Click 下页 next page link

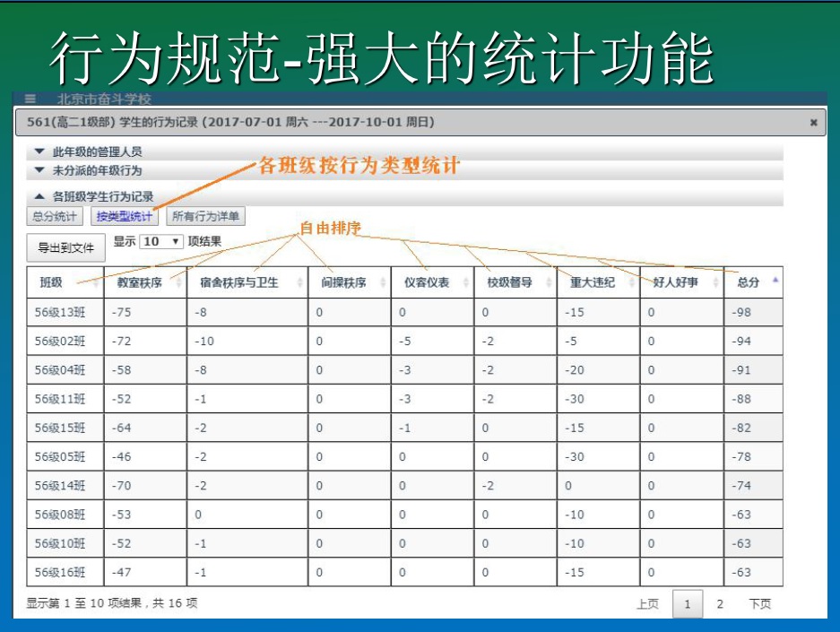[x=759, y=604]
